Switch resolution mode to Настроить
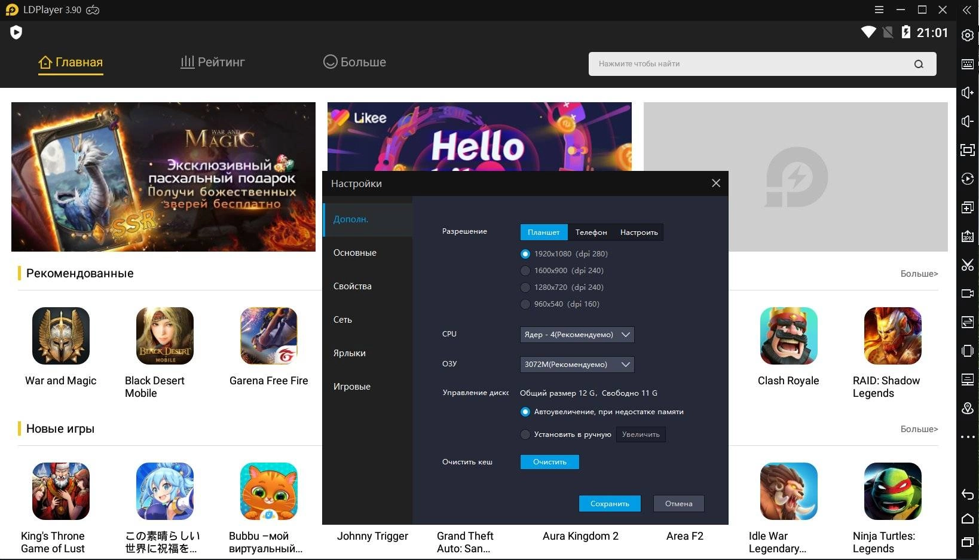Image resolution: width=979 pixels, height=560 pixels. [x=639, y=232]
